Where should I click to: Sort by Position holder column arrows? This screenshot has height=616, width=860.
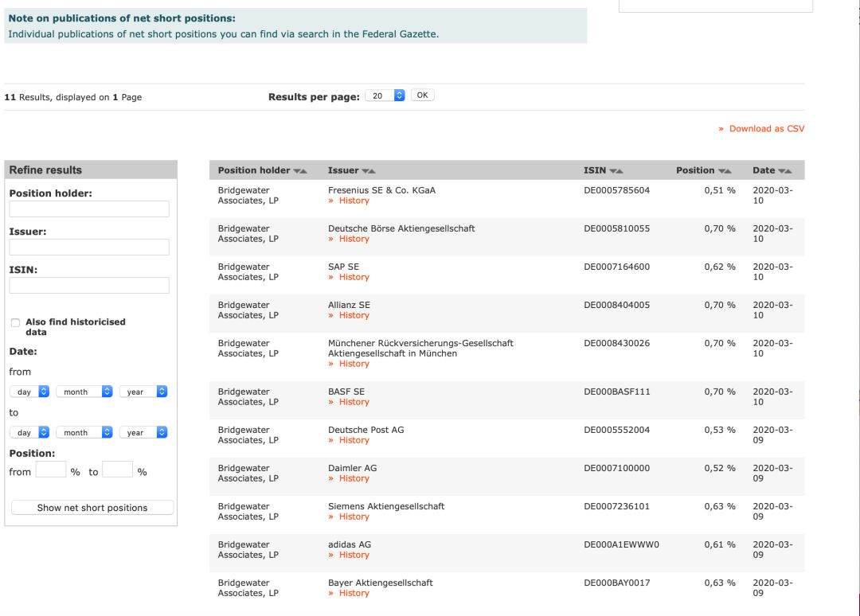300,170
